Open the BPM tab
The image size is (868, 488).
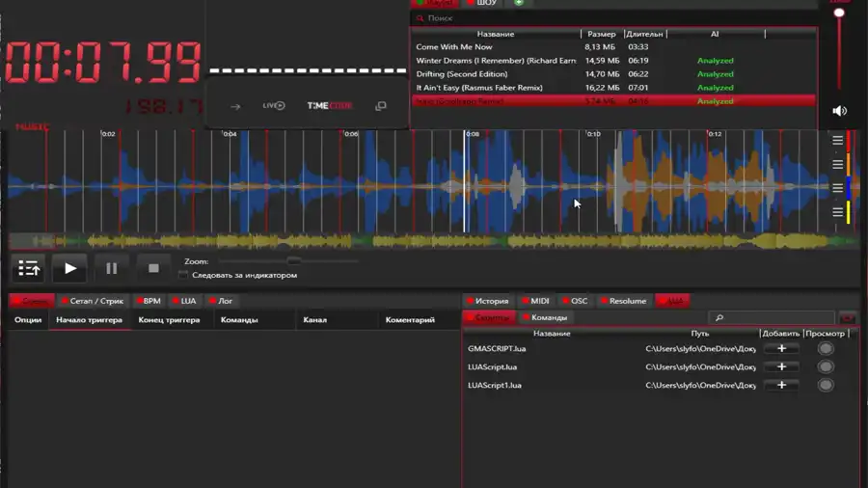pyautogui.click(x=149, y=301)
